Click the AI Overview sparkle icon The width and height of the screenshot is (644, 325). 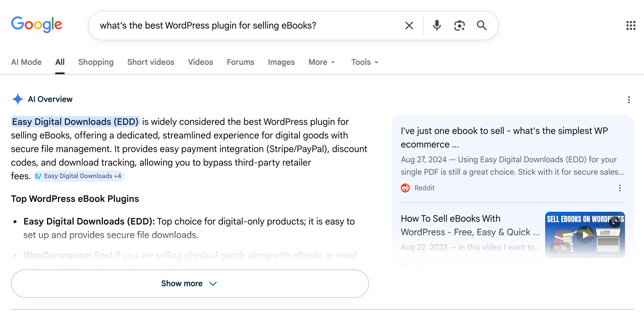[x=18, y=99]
